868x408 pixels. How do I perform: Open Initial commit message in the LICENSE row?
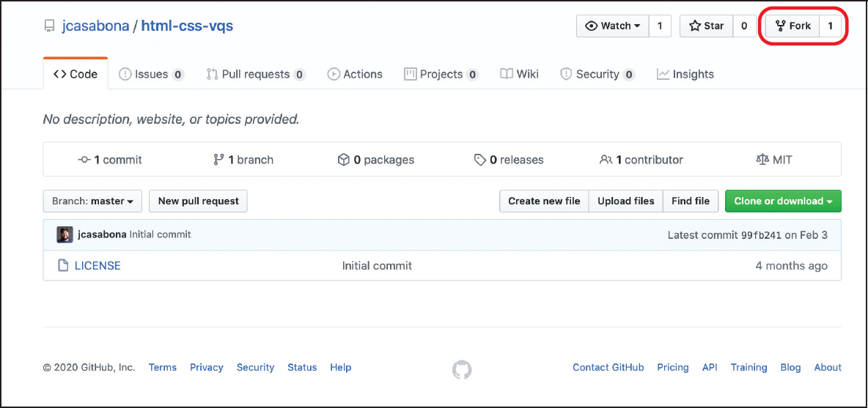[x=377, y=266]
